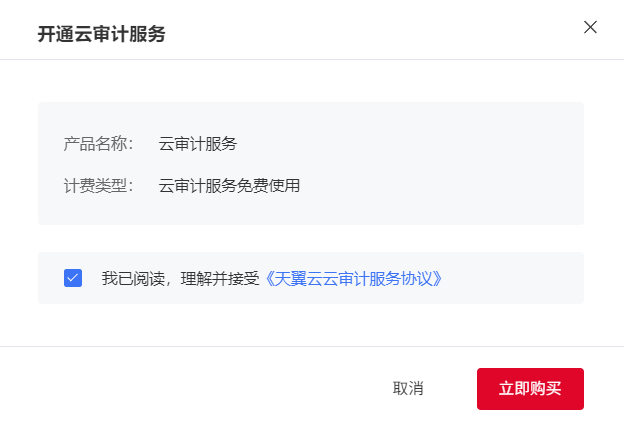
Task: Open the 《天翼云云审计服务协议》 link
Action: click(353, 278)
